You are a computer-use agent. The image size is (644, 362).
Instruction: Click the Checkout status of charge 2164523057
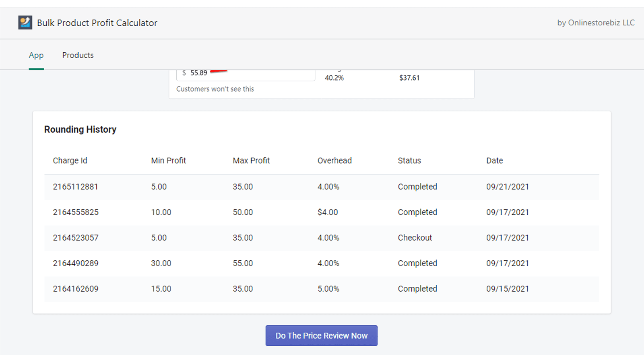point(415,238)
